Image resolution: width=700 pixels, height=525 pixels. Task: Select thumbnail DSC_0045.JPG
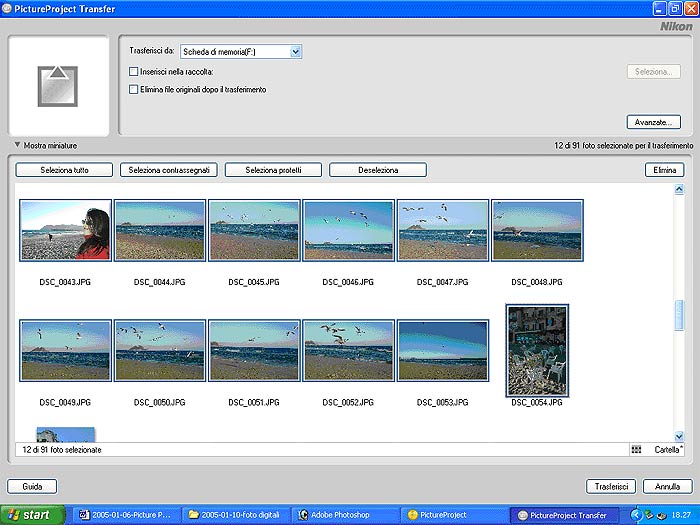pos(254,230)
